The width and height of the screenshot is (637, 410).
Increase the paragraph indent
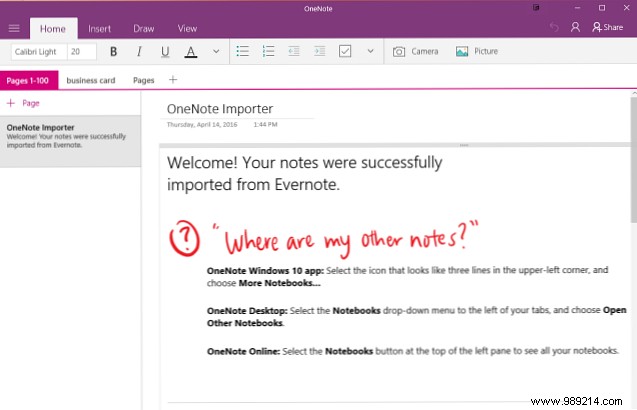(x=320, y=51)
